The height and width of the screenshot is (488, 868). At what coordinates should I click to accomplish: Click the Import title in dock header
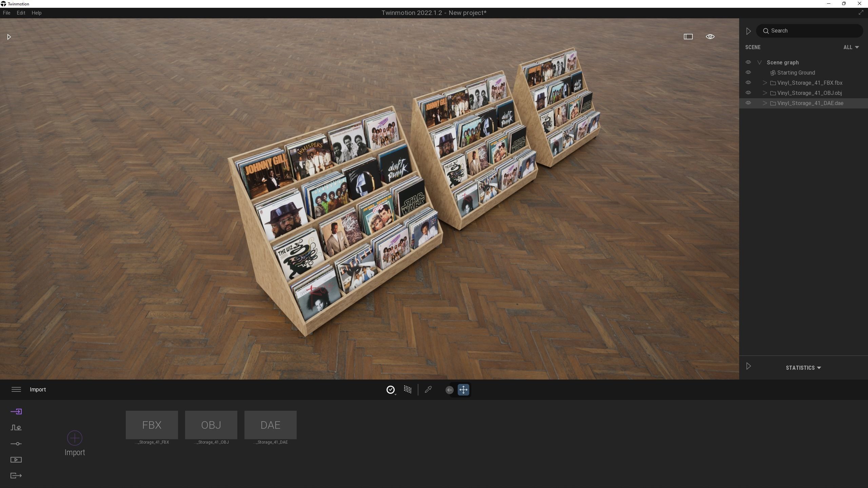pyautogui.click(x=38, y=390)
